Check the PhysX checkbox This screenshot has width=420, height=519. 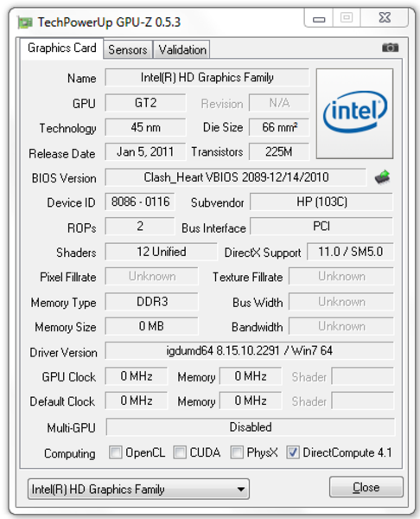pyautogui.click(x=237, y=452)
